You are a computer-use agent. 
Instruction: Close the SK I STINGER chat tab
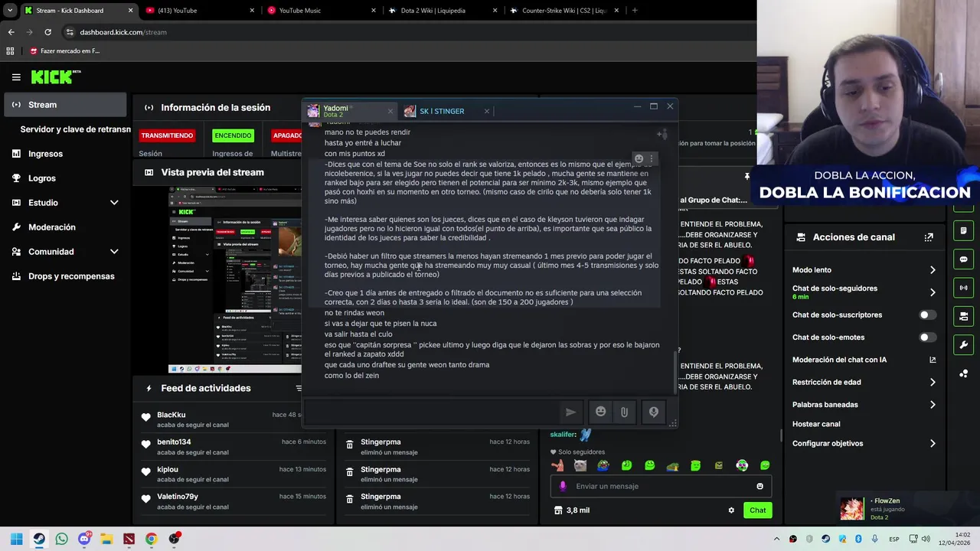[486, 112]
